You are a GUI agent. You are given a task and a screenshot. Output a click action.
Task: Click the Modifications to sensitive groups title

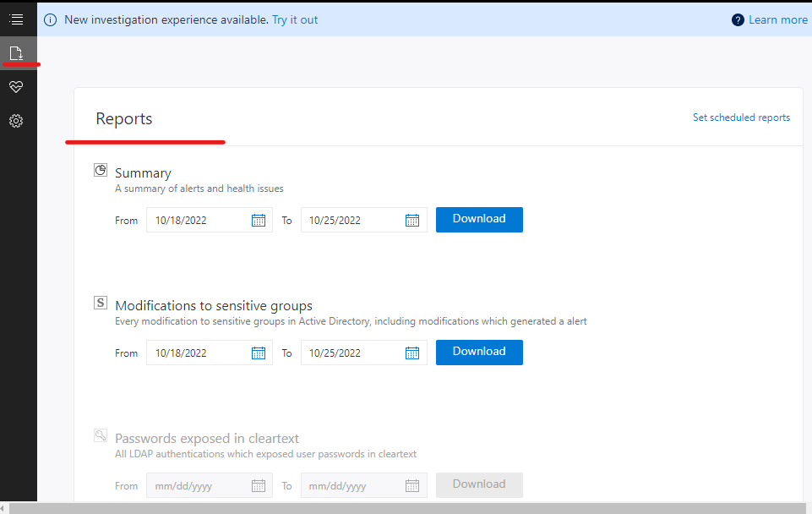(x=214, y=306)
